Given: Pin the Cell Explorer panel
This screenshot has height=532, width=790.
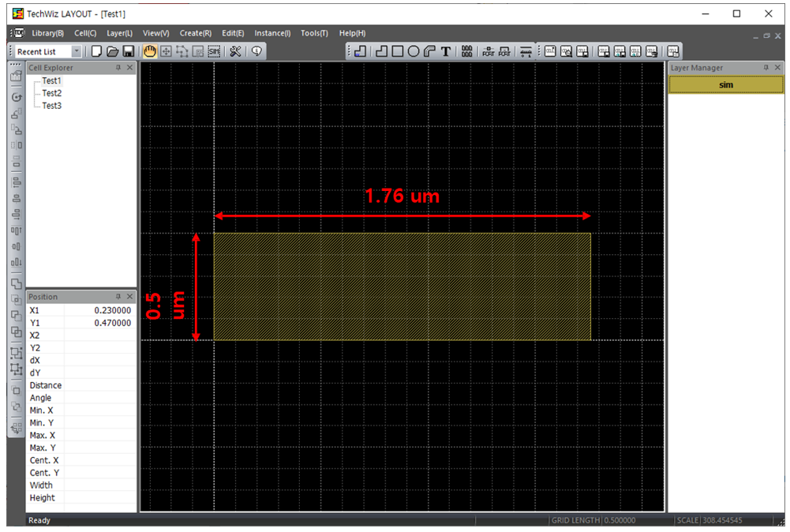Looking at the screenshot, I should [118, 68].
